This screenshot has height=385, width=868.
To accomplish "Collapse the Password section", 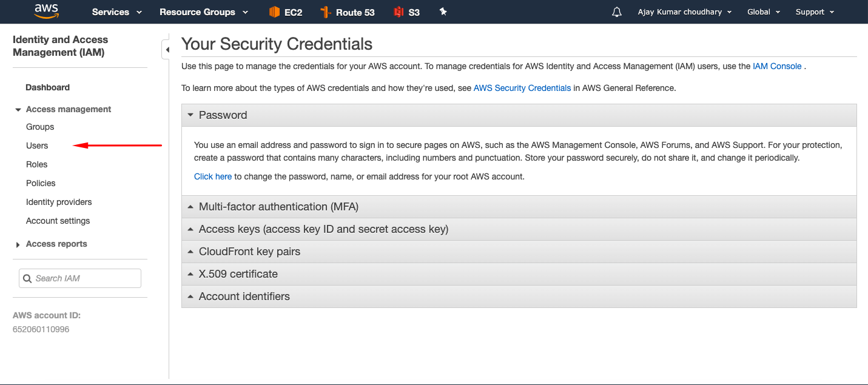I will (x=519, y=115).
